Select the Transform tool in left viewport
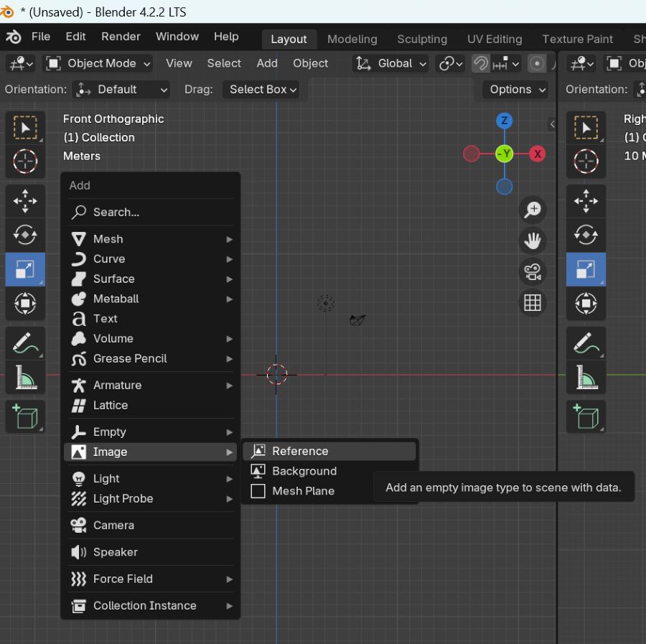646x644 pixels. pos(25,303)
